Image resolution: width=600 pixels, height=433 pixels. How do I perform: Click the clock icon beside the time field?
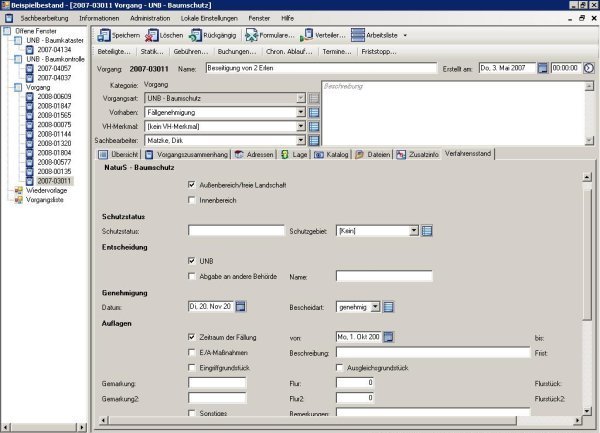tap(589, 68)
